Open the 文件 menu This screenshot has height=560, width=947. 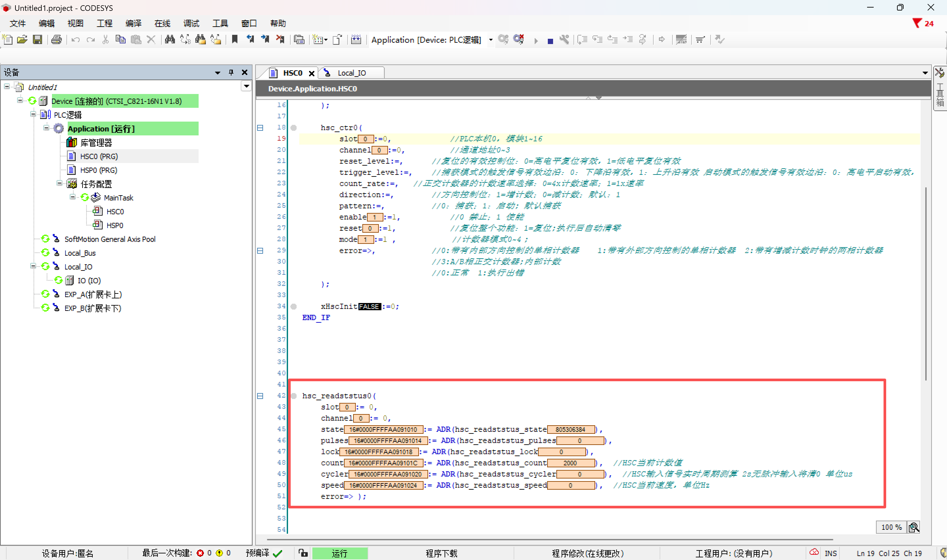click(18, 23)
